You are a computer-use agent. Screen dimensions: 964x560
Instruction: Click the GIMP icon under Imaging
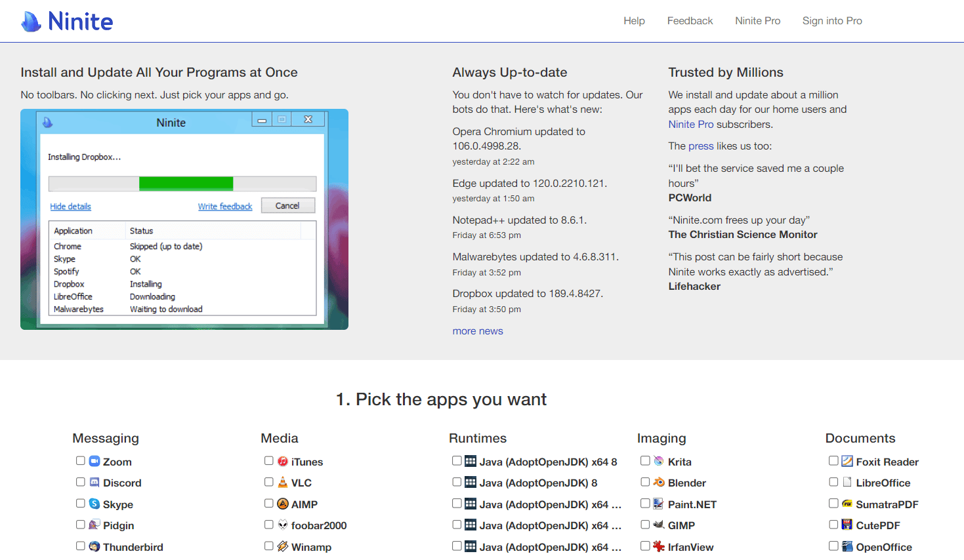click(659, 525)
